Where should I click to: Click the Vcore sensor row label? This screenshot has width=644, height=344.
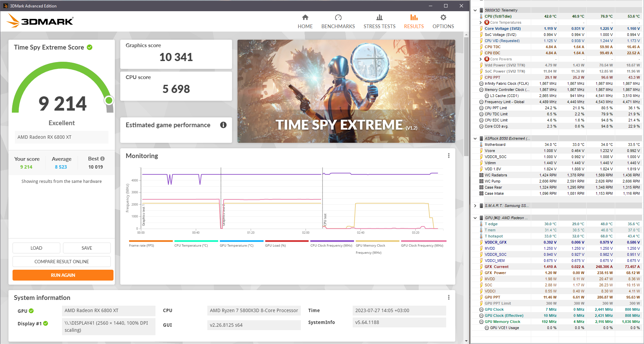(490, 151)
